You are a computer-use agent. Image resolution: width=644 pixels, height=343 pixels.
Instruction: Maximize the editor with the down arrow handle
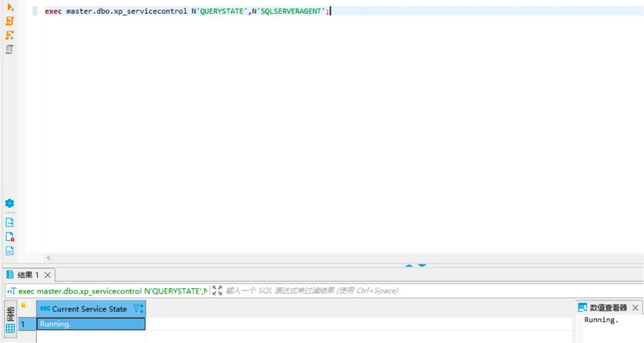point(422,266)
